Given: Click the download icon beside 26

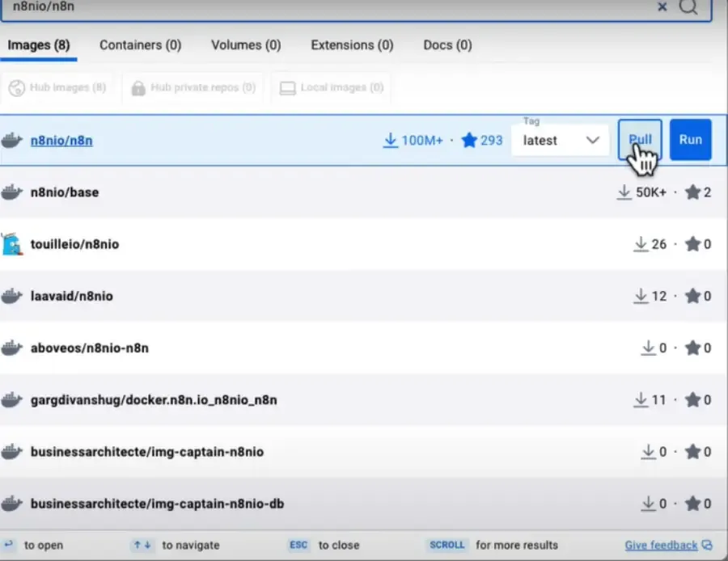Looking at the screenshot, I should [x=641, y=244].
